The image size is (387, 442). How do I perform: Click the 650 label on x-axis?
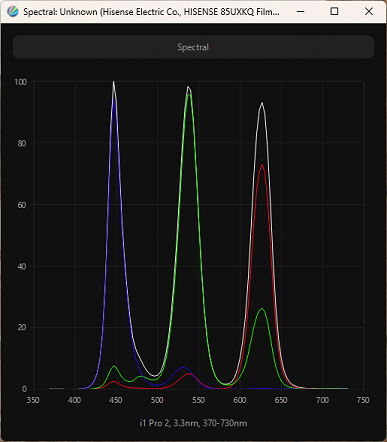281,400
